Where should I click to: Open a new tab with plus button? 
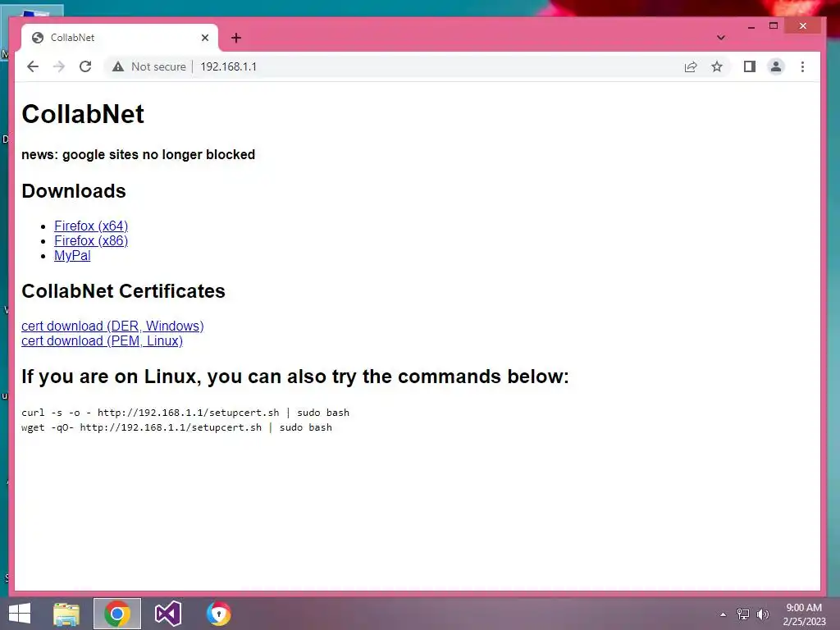[x=236, y=38]
